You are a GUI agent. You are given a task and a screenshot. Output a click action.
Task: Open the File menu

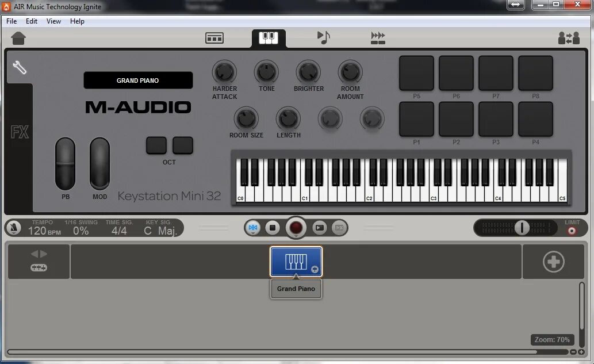coord(12,21)
